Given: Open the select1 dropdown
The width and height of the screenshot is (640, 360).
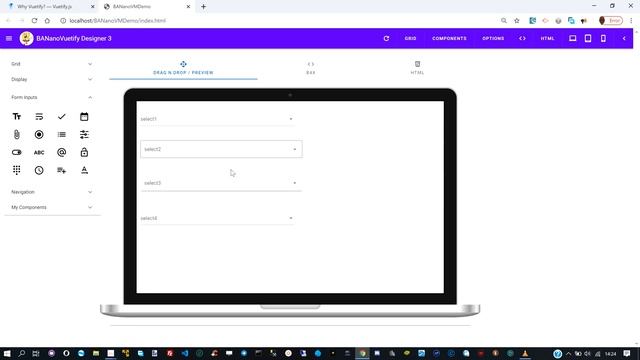Looking at the screenshot, I should point(217,119).
